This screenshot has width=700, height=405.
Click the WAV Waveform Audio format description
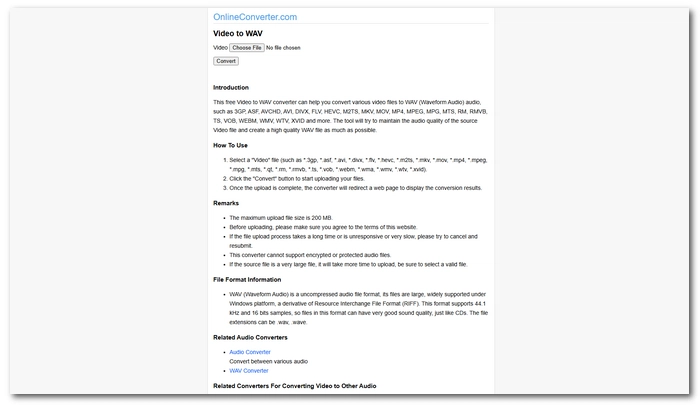[358, 309]
